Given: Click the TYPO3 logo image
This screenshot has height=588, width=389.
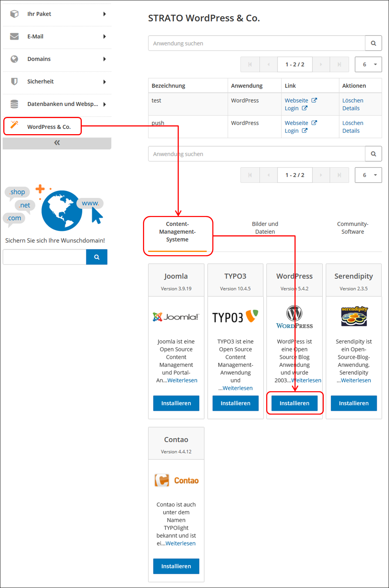Looking at the screenshot, I should pyautogui.click(x=235, y=316).
